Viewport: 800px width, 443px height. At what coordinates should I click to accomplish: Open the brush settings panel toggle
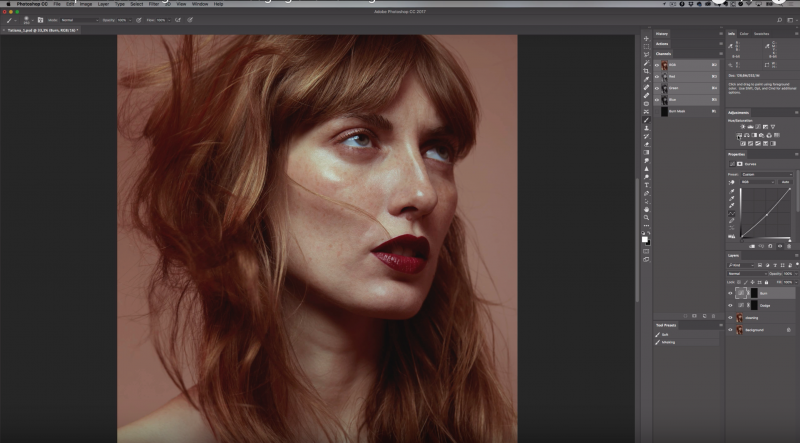(40, 20)
